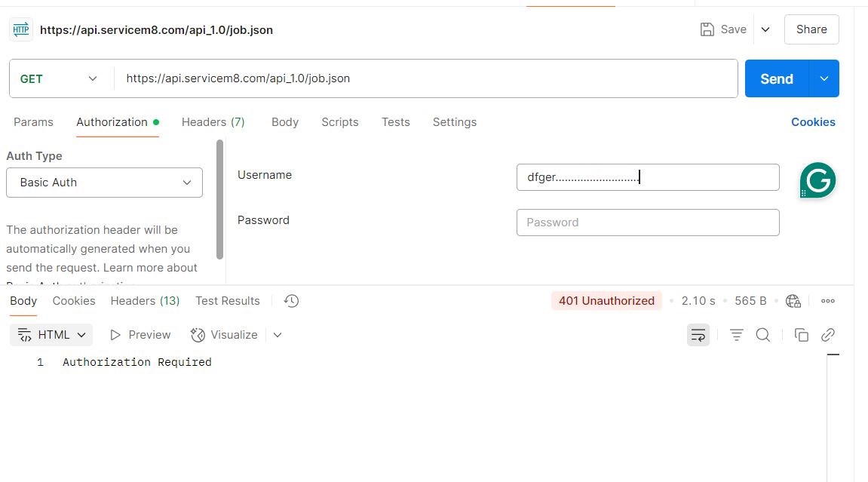Click the Username input field

(x=648, y=177)
